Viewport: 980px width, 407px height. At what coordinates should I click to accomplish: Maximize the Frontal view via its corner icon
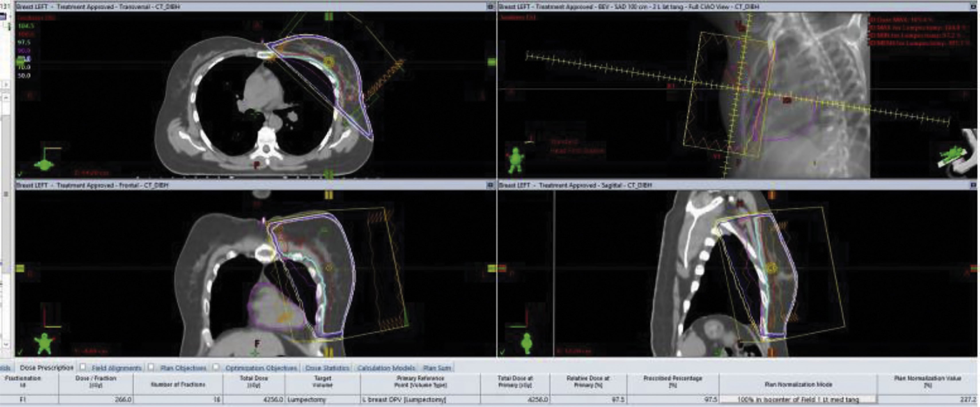point(490,185)
